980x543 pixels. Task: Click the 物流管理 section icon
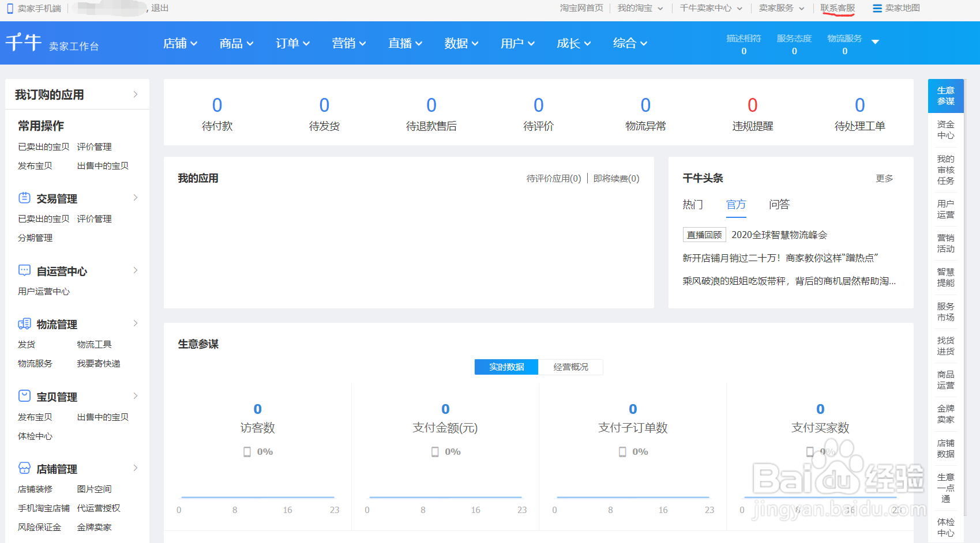24,324
